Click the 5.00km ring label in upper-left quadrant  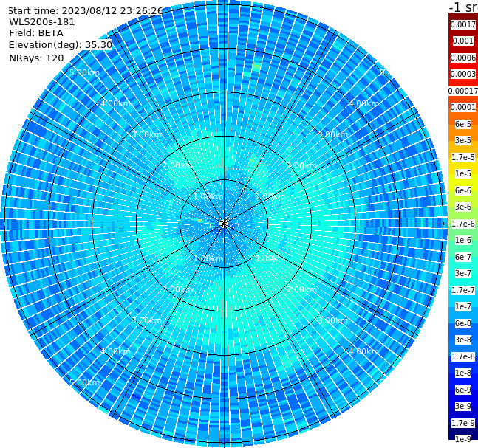pos(84,72)
